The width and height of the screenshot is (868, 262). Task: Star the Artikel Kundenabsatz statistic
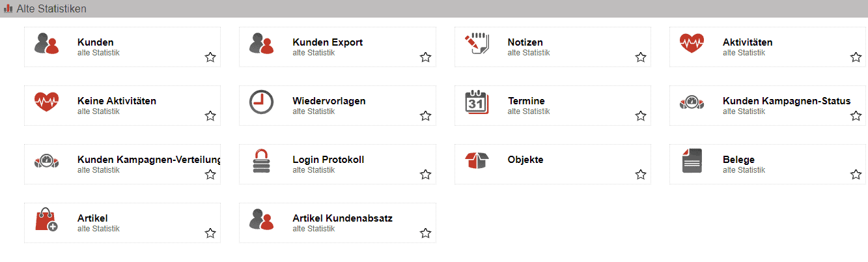tap(425, 233)
